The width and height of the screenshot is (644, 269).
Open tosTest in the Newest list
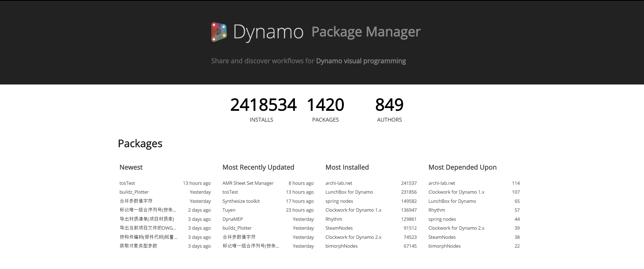[127, 183]
